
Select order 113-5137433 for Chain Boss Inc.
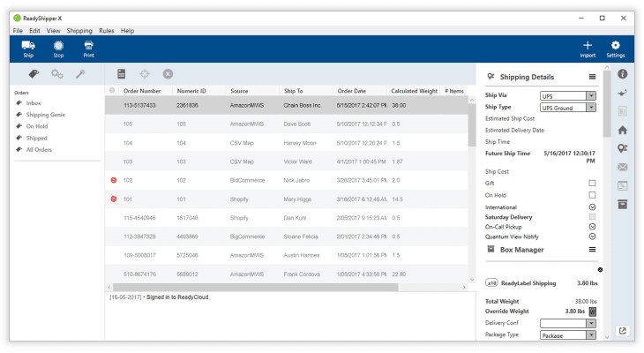pos(286,105)
